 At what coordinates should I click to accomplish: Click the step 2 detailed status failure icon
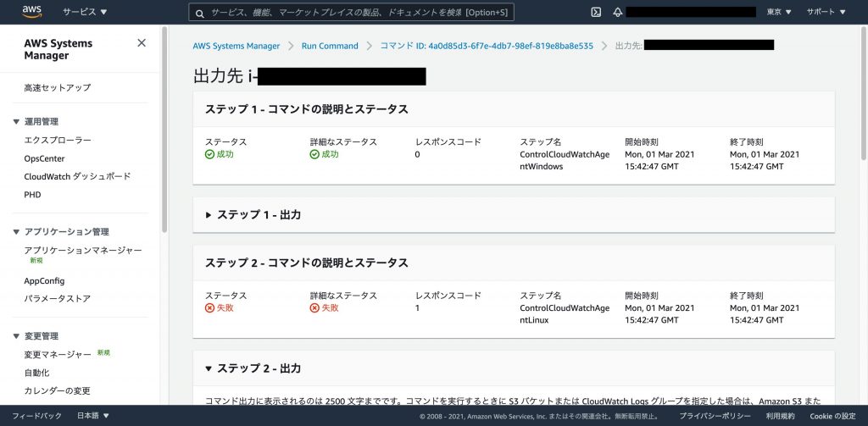pyautogui.click(x=314, y=308)
